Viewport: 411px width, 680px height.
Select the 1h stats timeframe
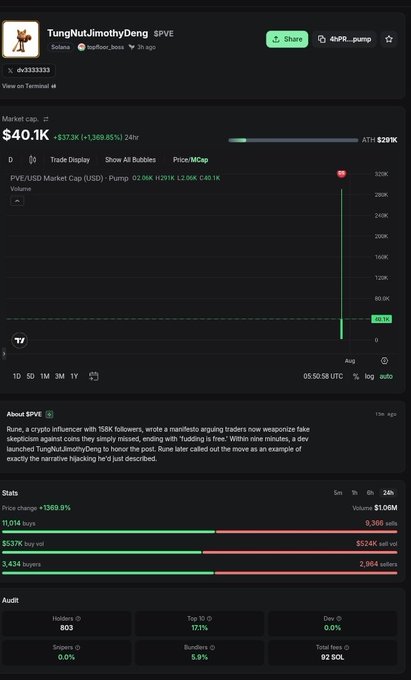[354, 493]
